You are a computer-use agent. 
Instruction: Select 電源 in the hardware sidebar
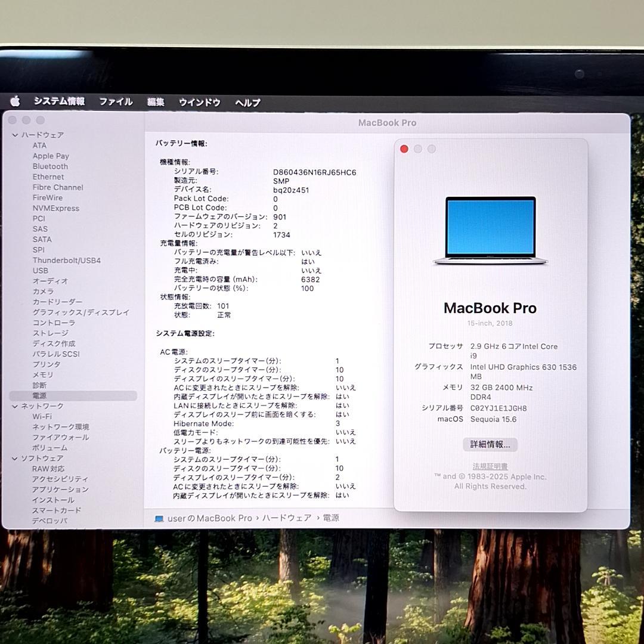[x=40, y=395]
